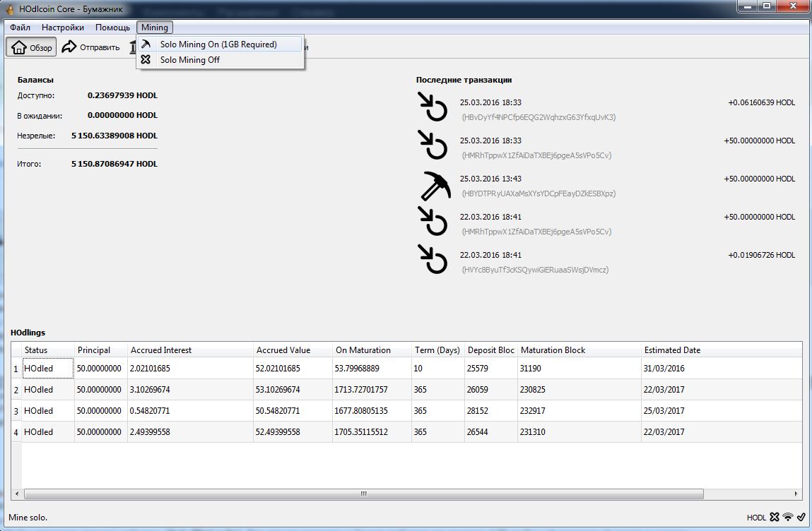Open the HODL unit selector in the status bar
812x531 pixels.
tap(756, 518)
